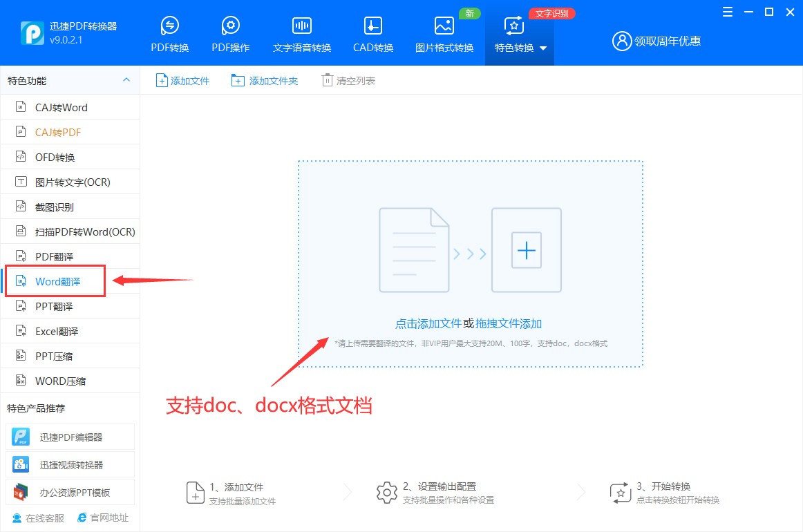Click the OFD转换 code-file icon
The height and width of the screenshot is (532, 803).
coord(21,156)
